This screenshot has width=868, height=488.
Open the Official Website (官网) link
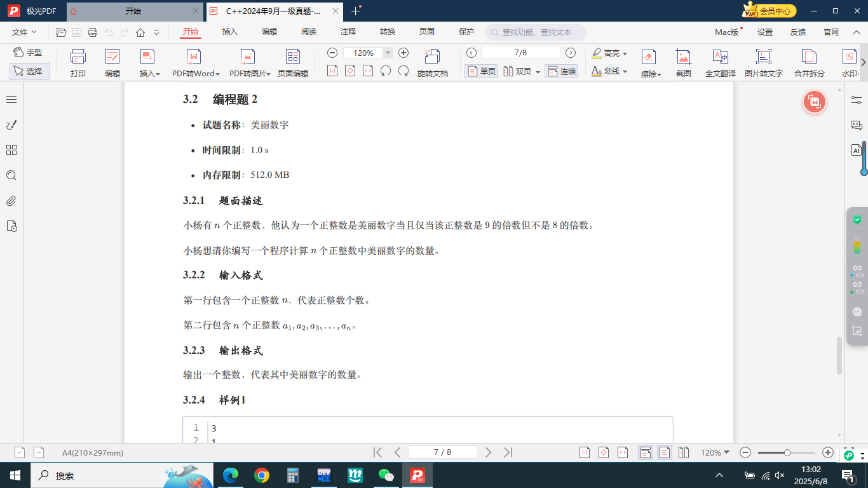[831, 32]
